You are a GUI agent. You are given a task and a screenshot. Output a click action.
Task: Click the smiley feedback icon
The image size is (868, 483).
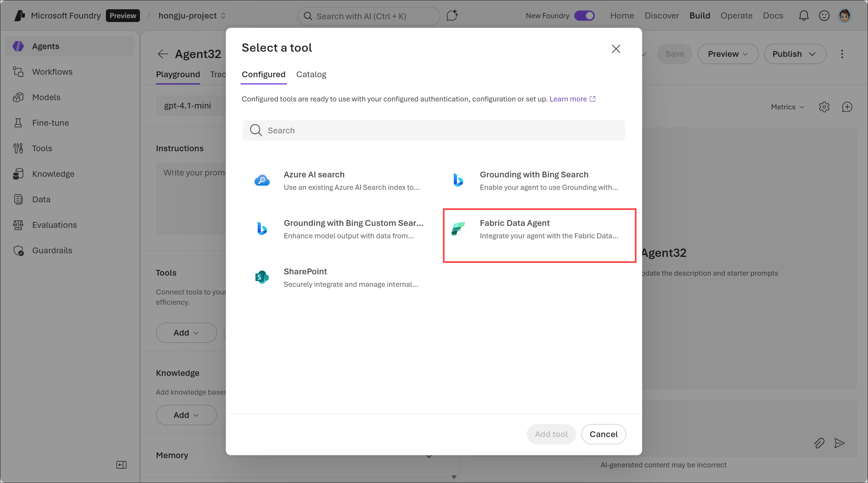[824, 16]
